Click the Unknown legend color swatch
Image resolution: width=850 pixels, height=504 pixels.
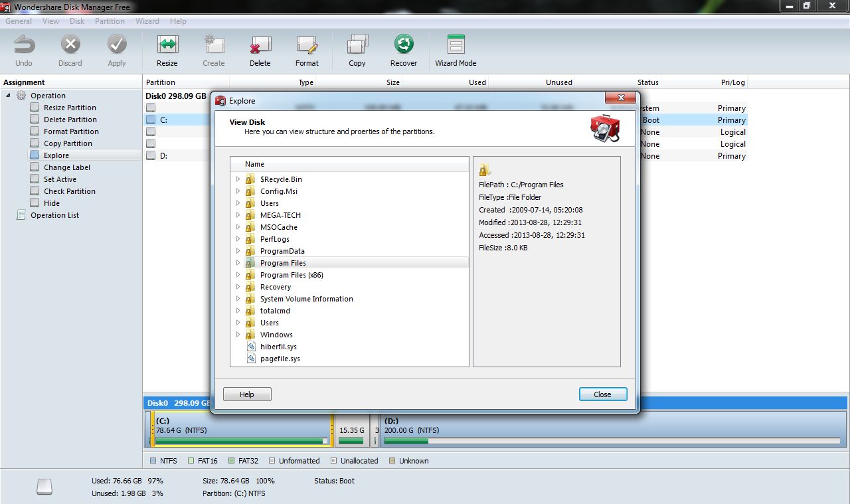pos(392,461)
